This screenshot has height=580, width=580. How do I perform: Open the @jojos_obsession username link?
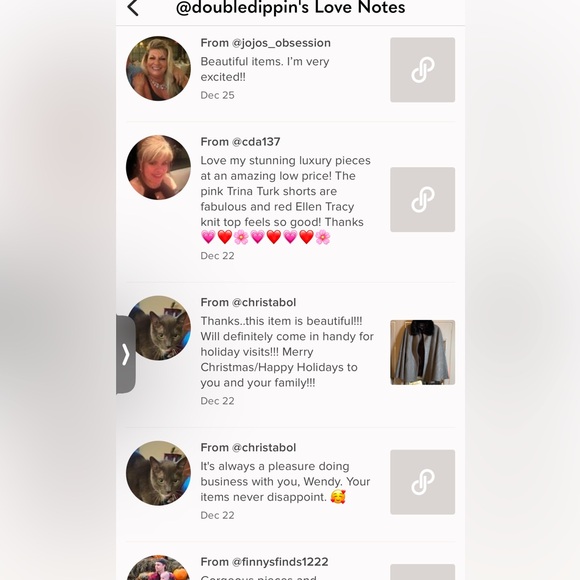[281, 43]
